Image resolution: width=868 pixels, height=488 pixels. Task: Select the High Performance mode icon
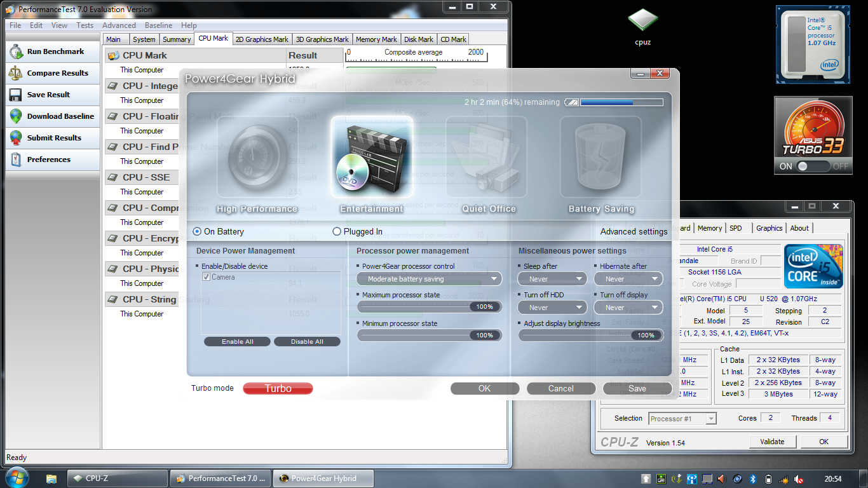257,157
